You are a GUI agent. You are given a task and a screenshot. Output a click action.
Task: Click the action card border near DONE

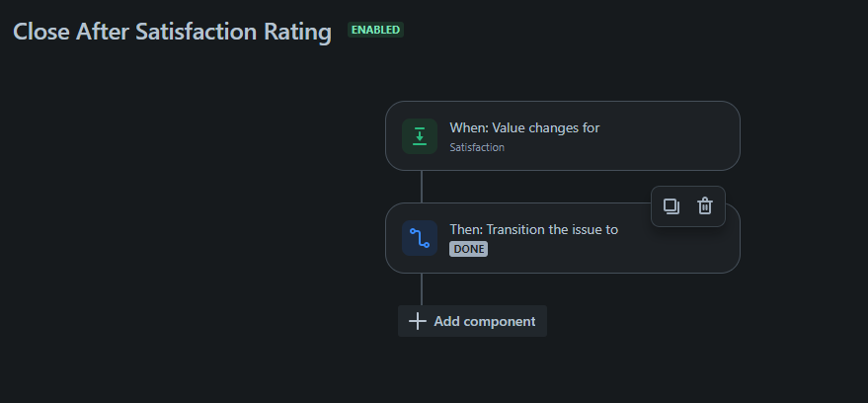(x=469, y=273)
